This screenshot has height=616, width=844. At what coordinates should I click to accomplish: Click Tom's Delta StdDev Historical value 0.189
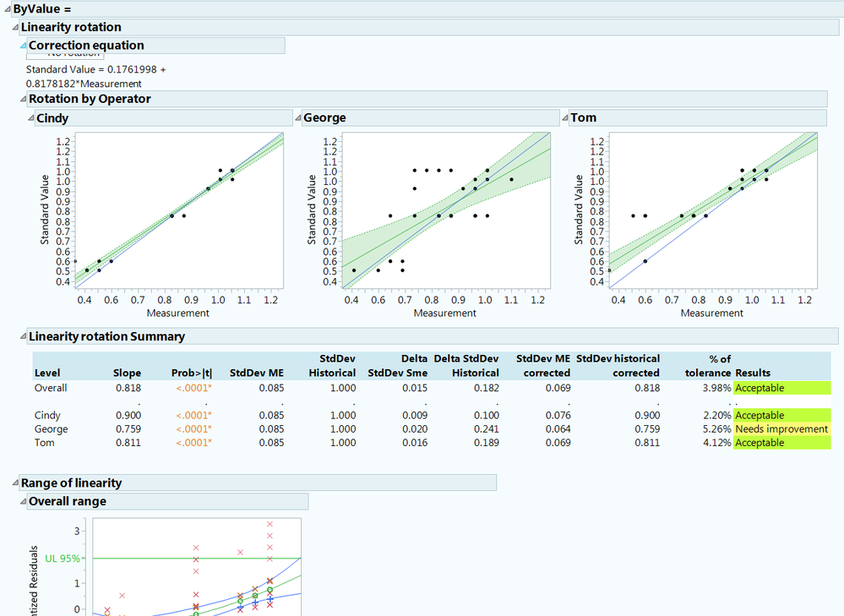click(x=487, y=443)
